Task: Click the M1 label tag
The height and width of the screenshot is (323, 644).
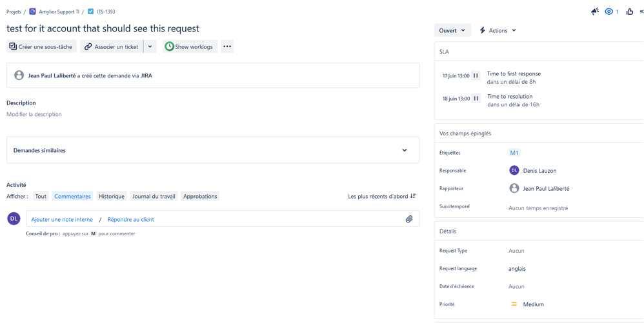Action: tap(514, 152)
